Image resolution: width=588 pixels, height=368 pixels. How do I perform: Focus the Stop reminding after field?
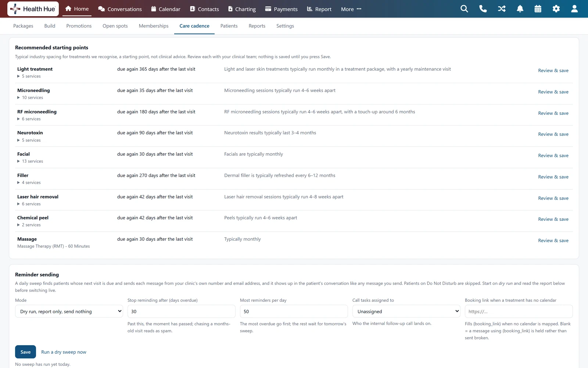click(x=182, y=311)
